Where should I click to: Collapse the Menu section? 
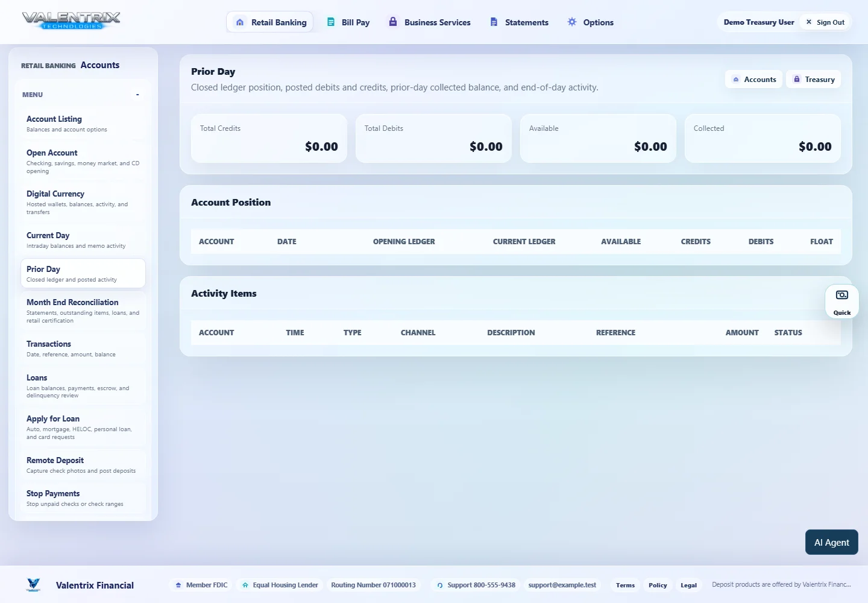tap(137, 95)
